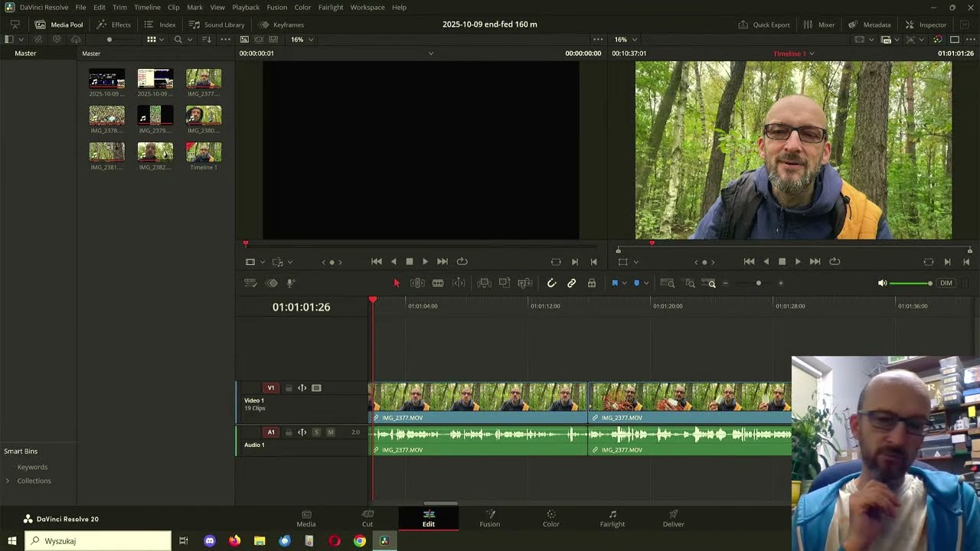Image resolution: width=980 pixels, height=551 pixels.
Task: Open the File menu
Action: point(80,7)
